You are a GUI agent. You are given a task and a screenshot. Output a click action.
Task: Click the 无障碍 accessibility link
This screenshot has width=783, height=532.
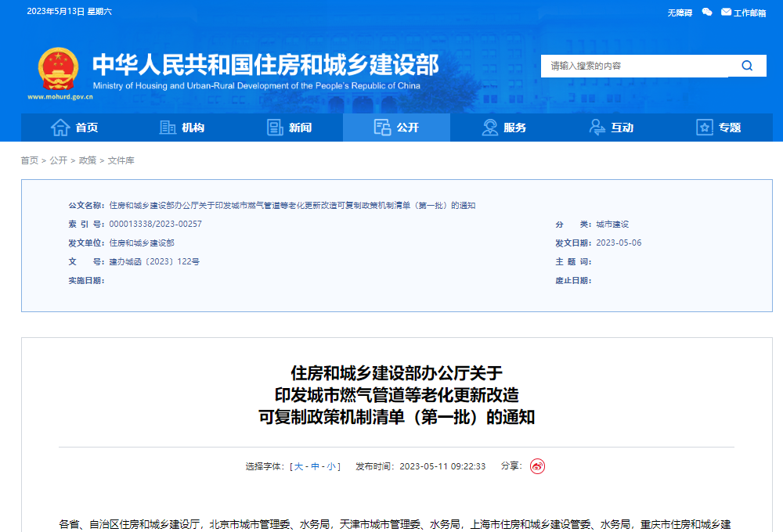680,13
